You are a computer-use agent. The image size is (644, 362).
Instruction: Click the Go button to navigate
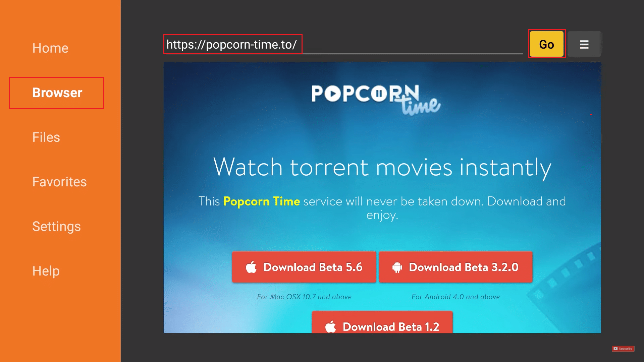(546, 44)
